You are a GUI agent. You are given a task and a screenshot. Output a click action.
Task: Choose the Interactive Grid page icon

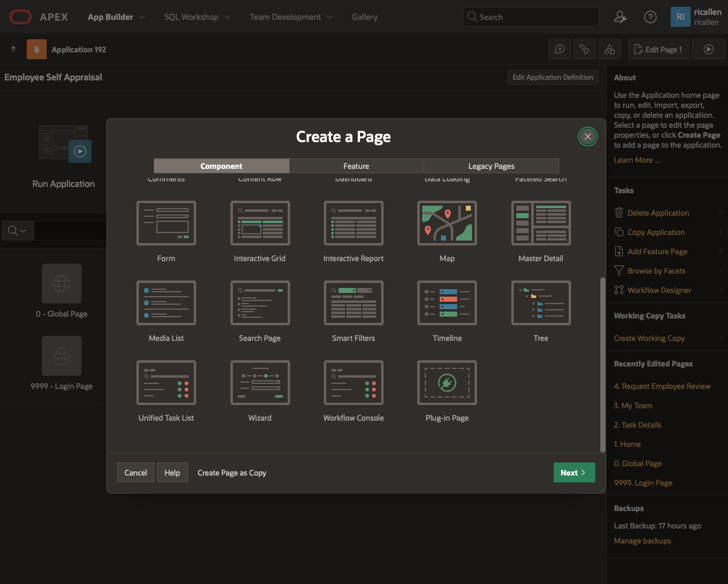[x=260, y=223]
